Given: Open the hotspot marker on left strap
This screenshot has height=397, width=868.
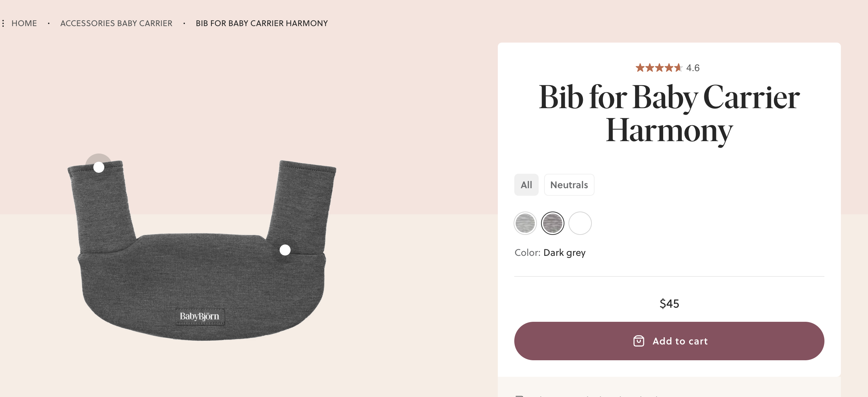Looking at the screenshot, I should 99,167.
